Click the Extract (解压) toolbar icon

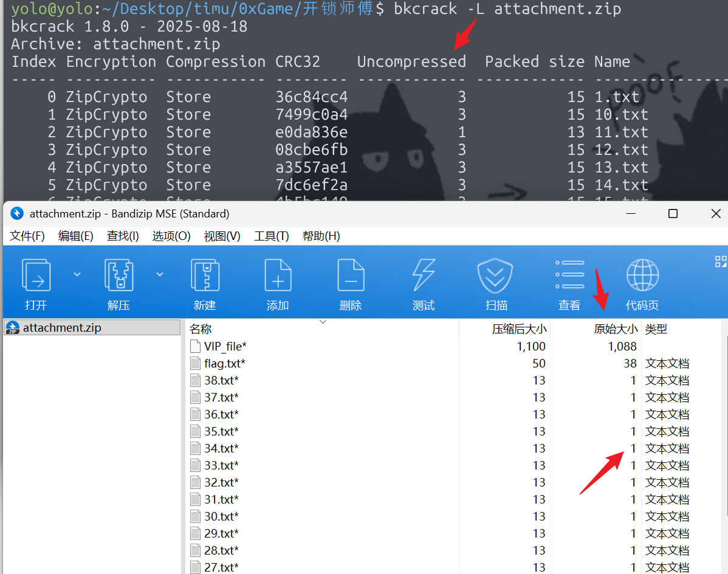click(118, 276)
